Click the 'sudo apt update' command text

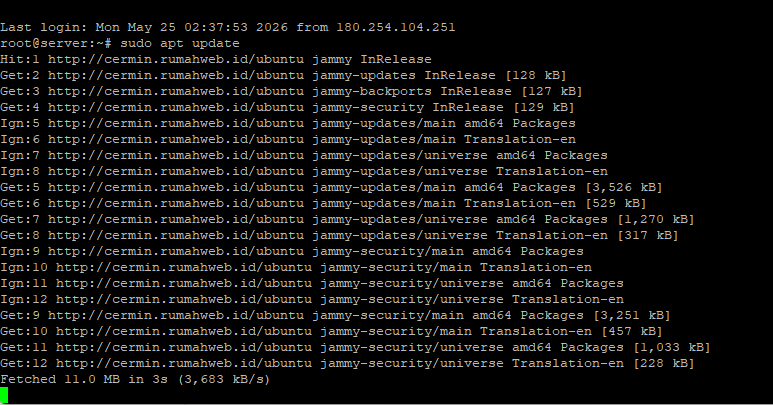pos(180,44)
